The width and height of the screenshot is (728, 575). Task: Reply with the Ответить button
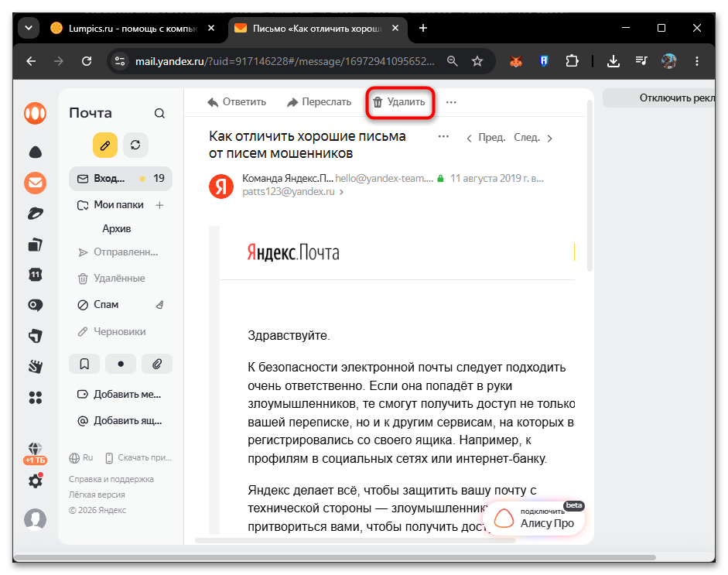pos(237,101)
